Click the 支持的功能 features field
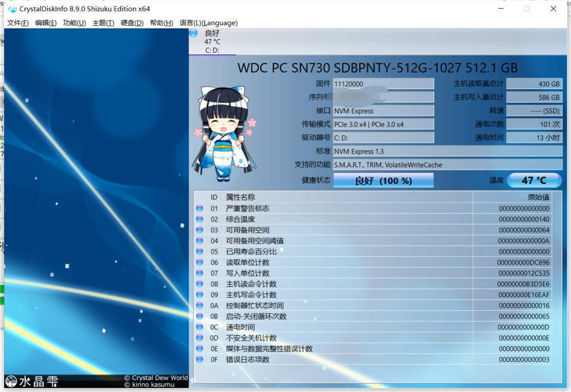 click(x=448, y=164)
